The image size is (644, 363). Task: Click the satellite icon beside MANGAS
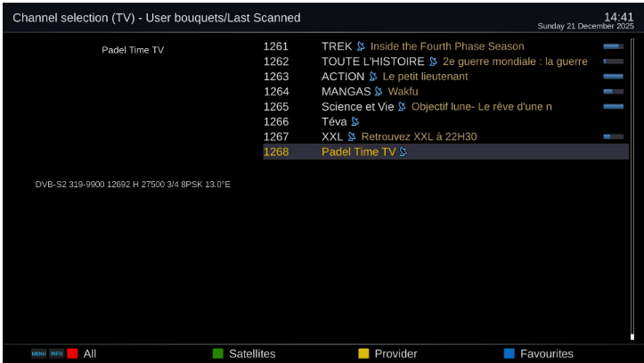[x=379, y=92]
